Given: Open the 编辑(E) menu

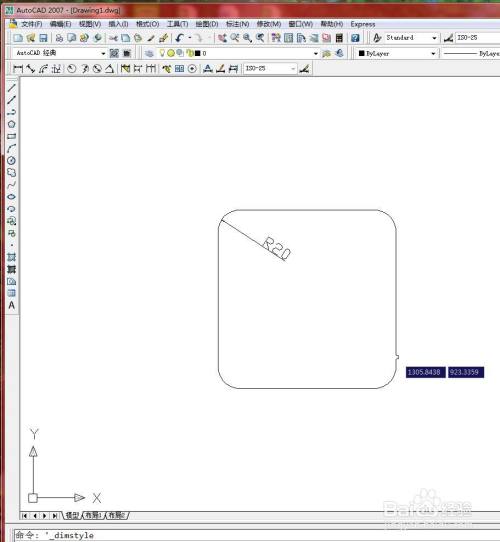Looking at the screenshot, I should (60, 24).
